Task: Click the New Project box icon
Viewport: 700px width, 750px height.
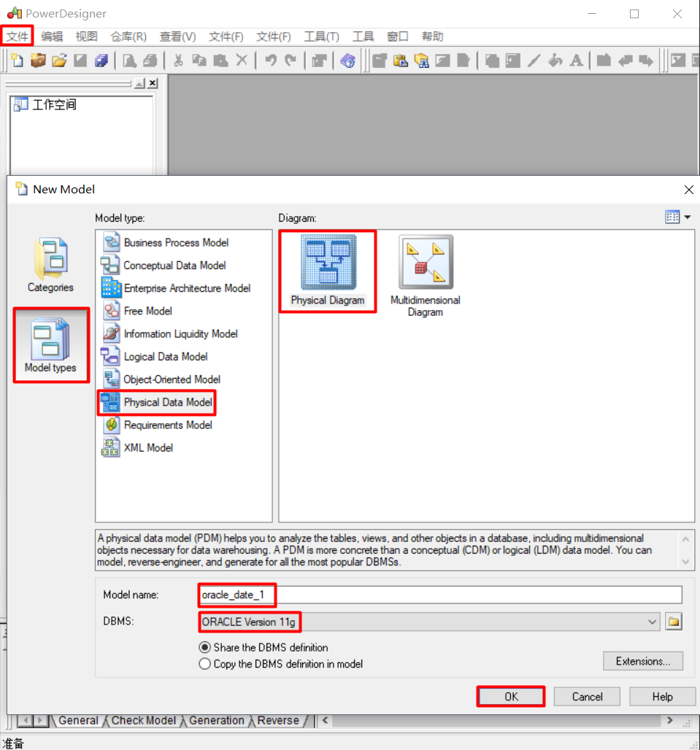Action: pos(38,61)
